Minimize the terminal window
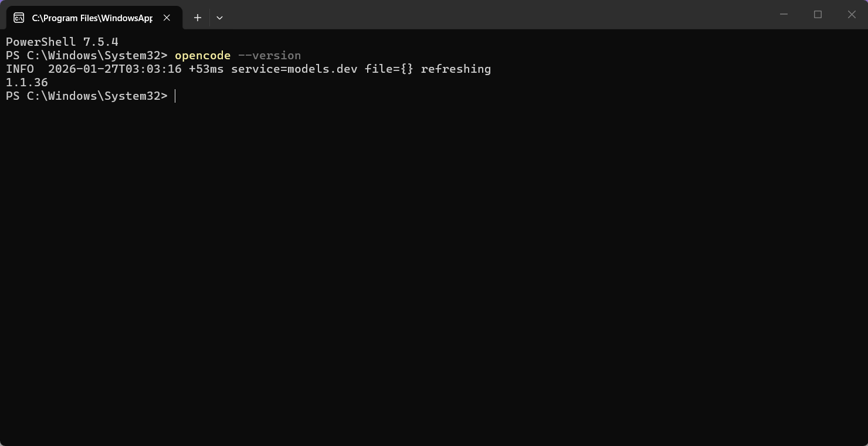 pyautogui.click(x=784, y=15)
